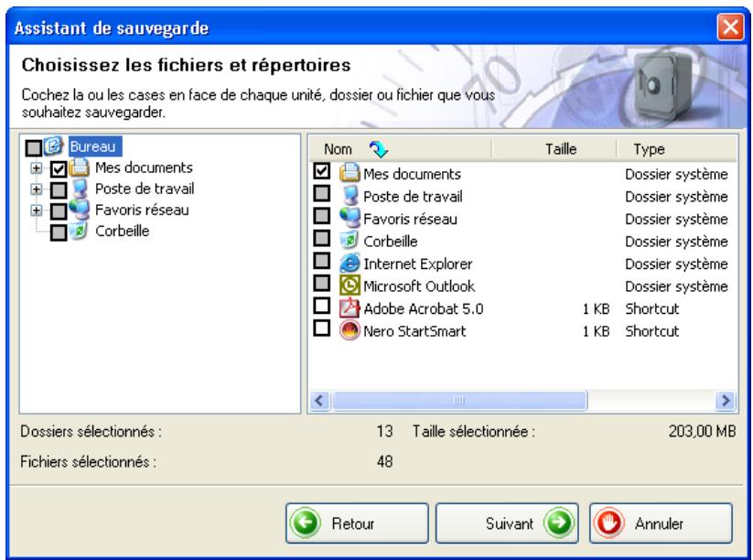This screenshot has width=753, height=560.
Task: Check Internet Explorer in the file list
Action: [322, 261]
